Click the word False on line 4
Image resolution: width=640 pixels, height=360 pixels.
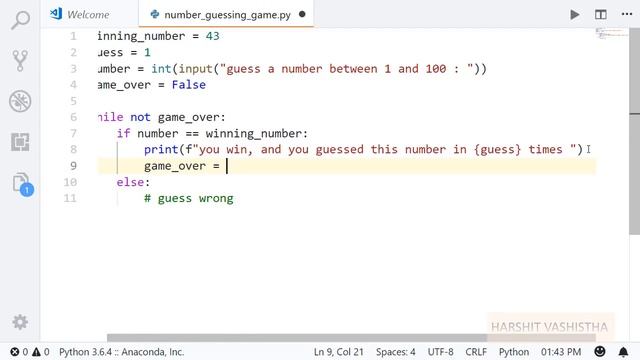(189, 85)
